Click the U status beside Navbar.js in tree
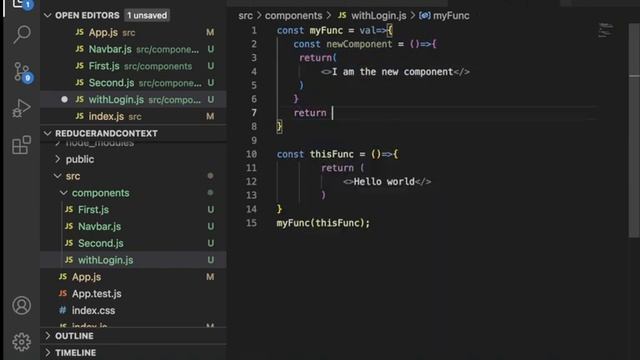The width and height of the screenshot is (640, 360). [x=211, y=226]
